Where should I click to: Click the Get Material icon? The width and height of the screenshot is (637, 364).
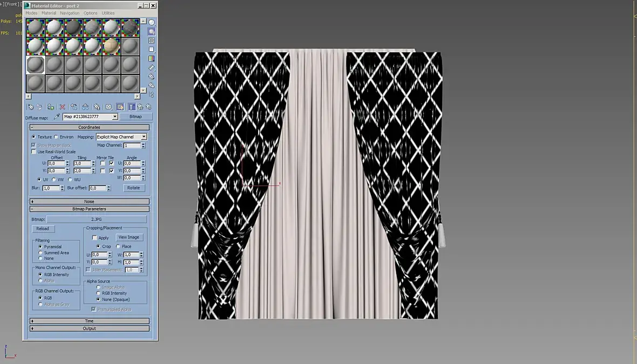pyautogui.click(x=30, y=107)
